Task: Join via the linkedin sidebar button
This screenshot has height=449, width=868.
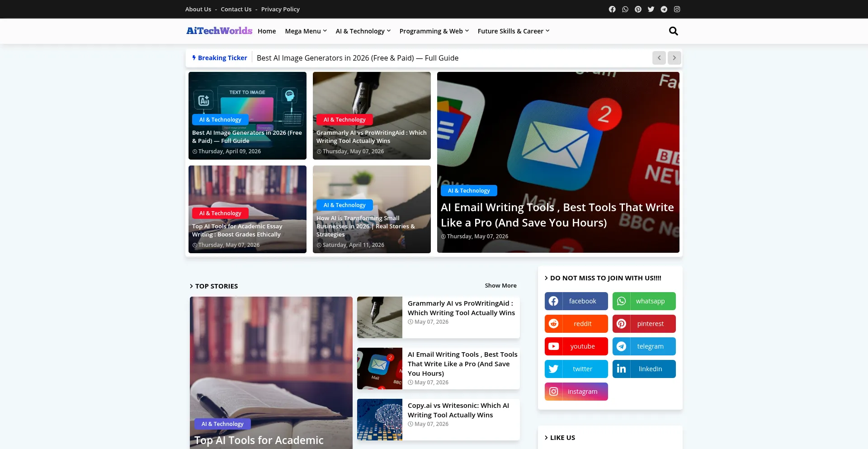Action: tap(644, 369)
